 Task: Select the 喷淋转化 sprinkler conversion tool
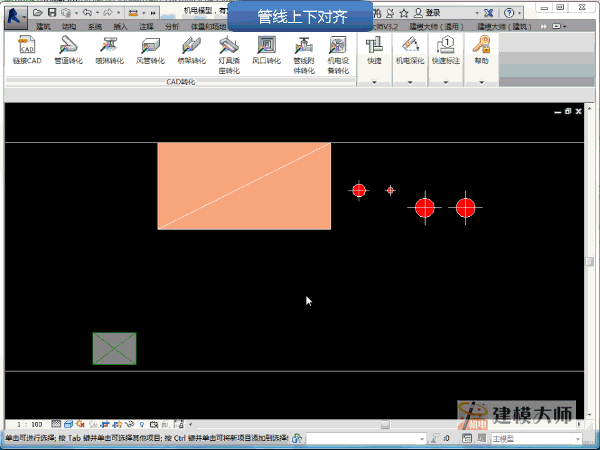point(110,50)
